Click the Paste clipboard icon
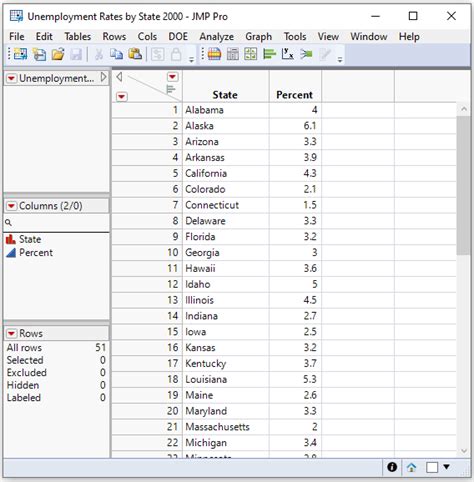The image size is (474, 482). coord(135,54)
